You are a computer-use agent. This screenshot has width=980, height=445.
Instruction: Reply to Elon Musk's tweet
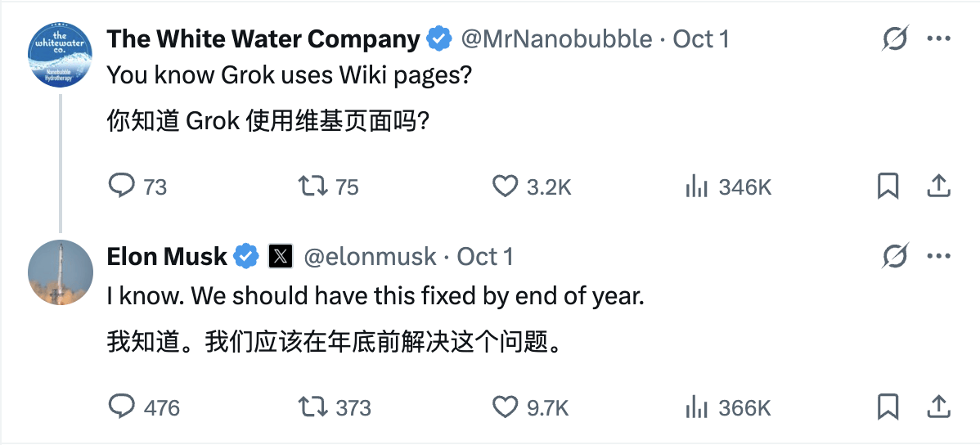(122, 407)
